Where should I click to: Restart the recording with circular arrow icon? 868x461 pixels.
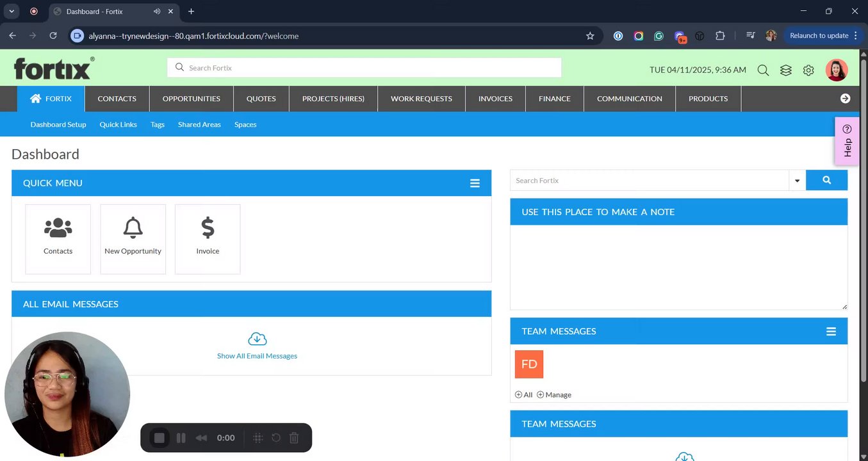point(276,438)
